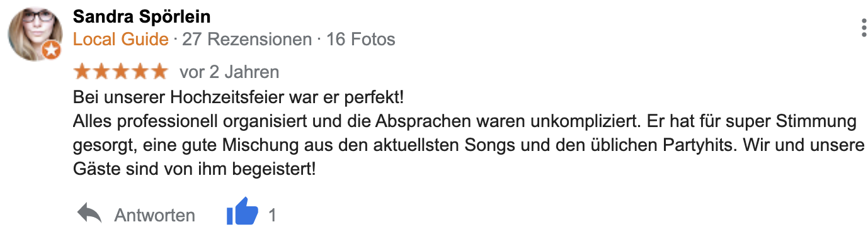Click the last line "Gäste sind von ihm begeistert!"
Image resolution: width=868 pixels, height=239 pixels.
pos(194,169)
